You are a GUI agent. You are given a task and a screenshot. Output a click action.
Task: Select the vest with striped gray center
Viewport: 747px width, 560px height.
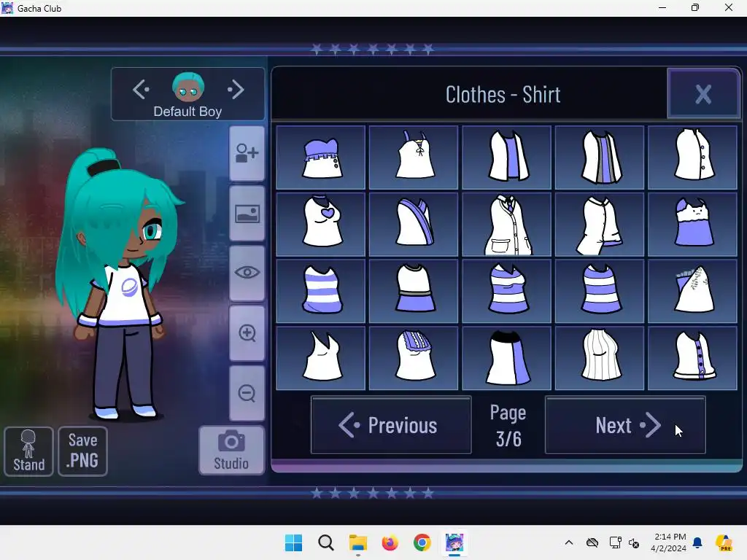(x=600, y=157)
